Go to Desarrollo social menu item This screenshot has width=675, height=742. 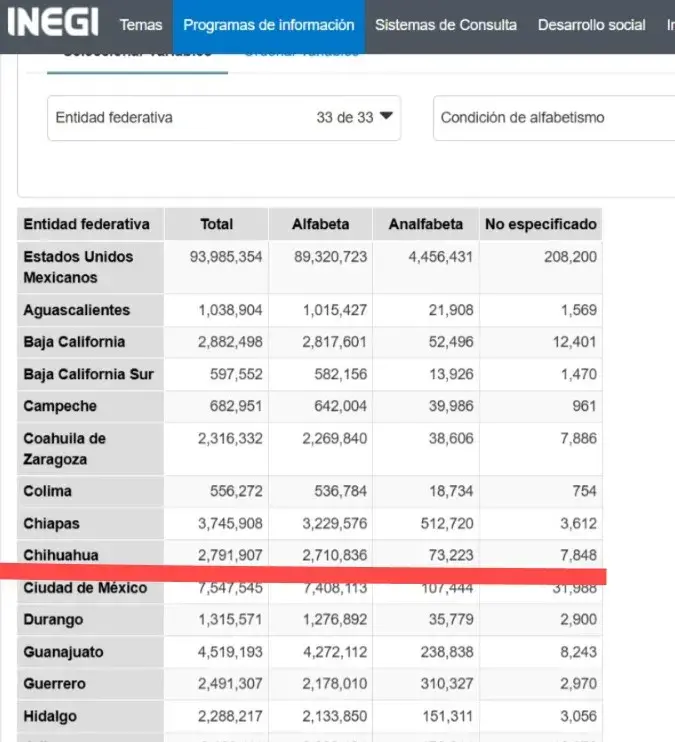(591, 25)
